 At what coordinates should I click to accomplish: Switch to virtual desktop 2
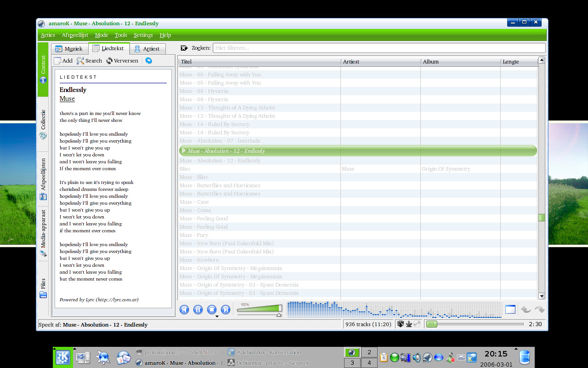[x=369, y=352]
